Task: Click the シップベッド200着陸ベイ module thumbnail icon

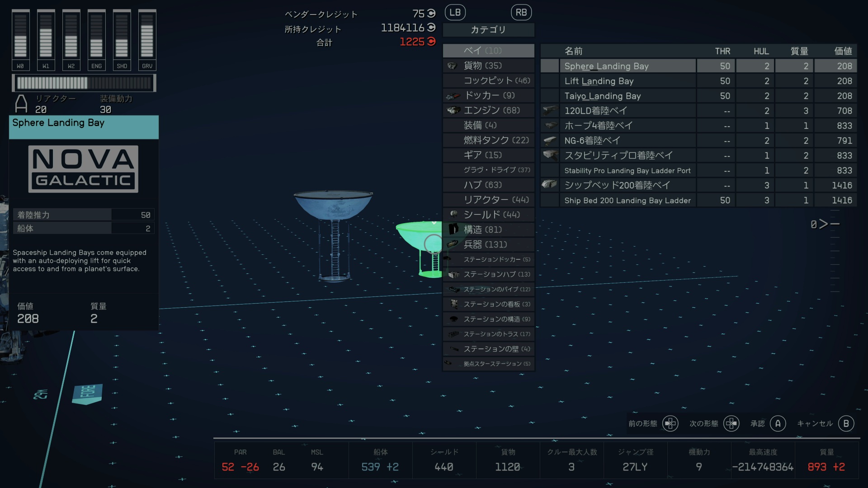Action: tap(549, 184)
